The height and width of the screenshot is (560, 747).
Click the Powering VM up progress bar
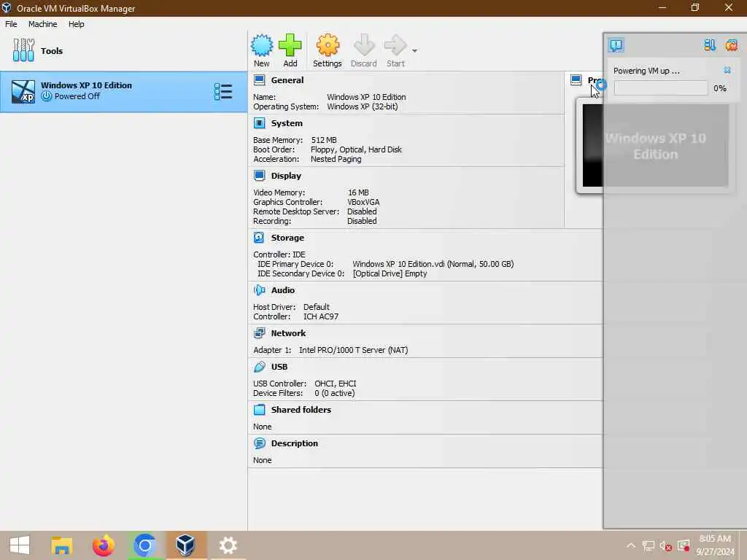click(x=661, y=88)
